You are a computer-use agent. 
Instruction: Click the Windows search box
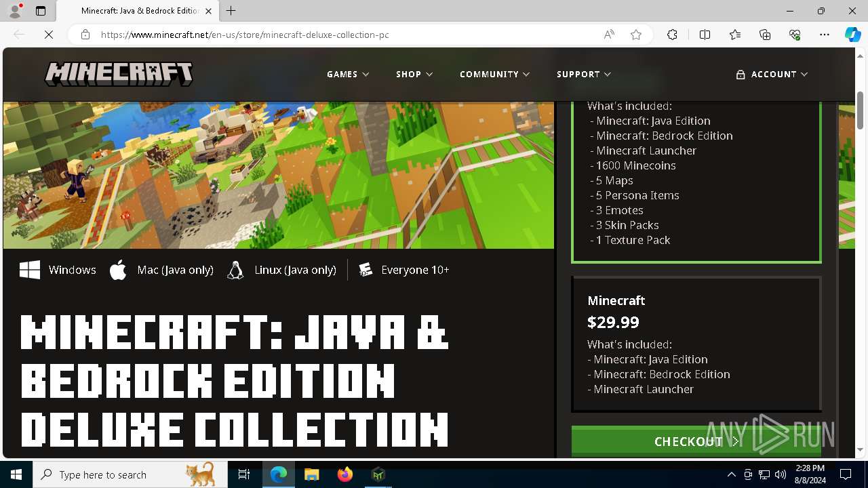[130, 474]
